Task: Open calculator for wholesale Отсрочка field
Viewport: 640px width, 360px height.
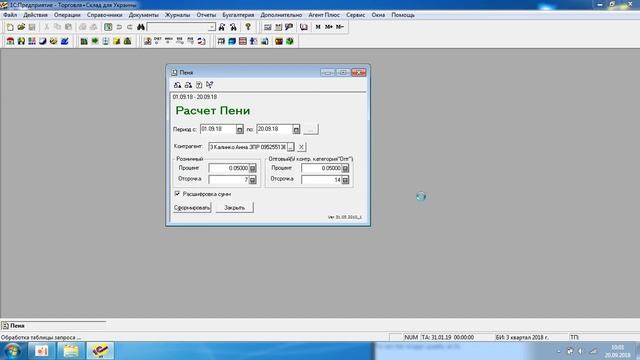Action: click(x=345, y=180)
